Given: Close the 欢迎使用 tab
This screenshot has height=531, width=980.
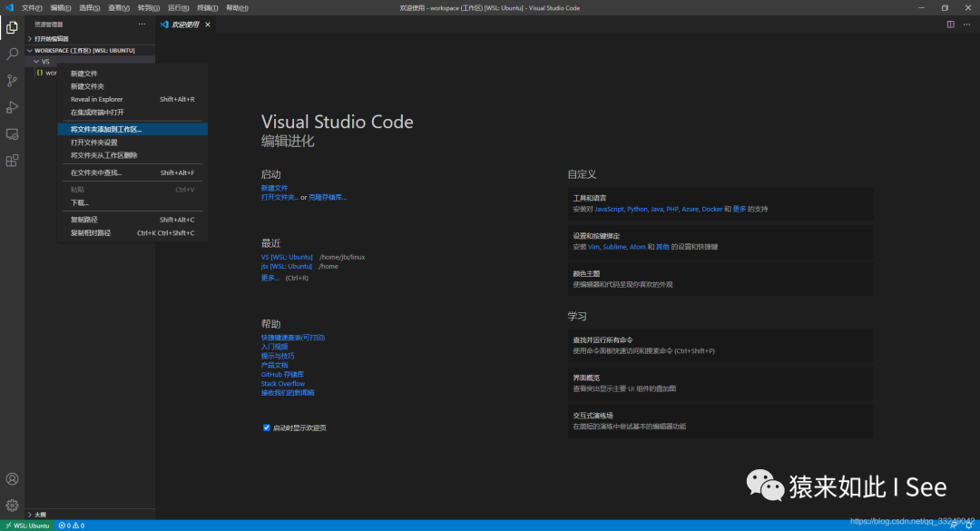Looking at the screenshot, I should click(x=208, y=25).
